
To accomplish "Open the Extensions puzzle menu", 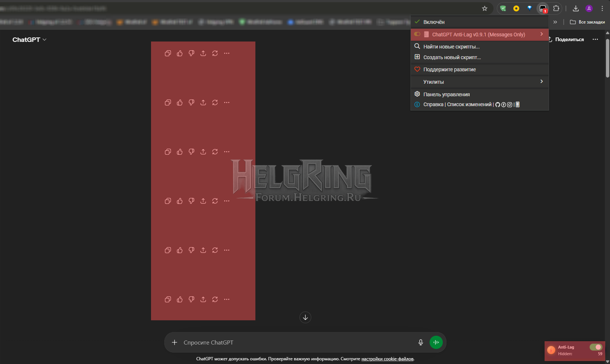I will pos(556,8).
